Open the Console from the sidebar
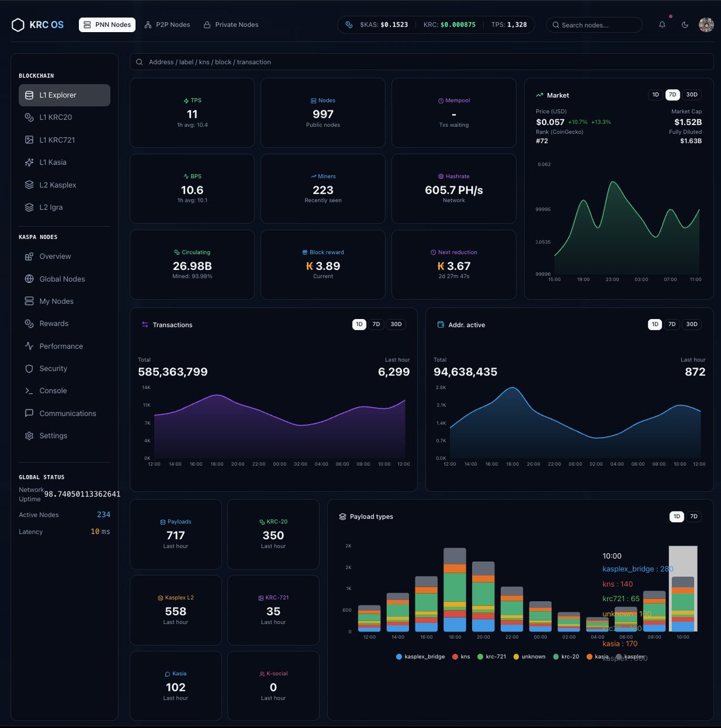The width and height of the screenshot is (721, 728). [52, 390]
